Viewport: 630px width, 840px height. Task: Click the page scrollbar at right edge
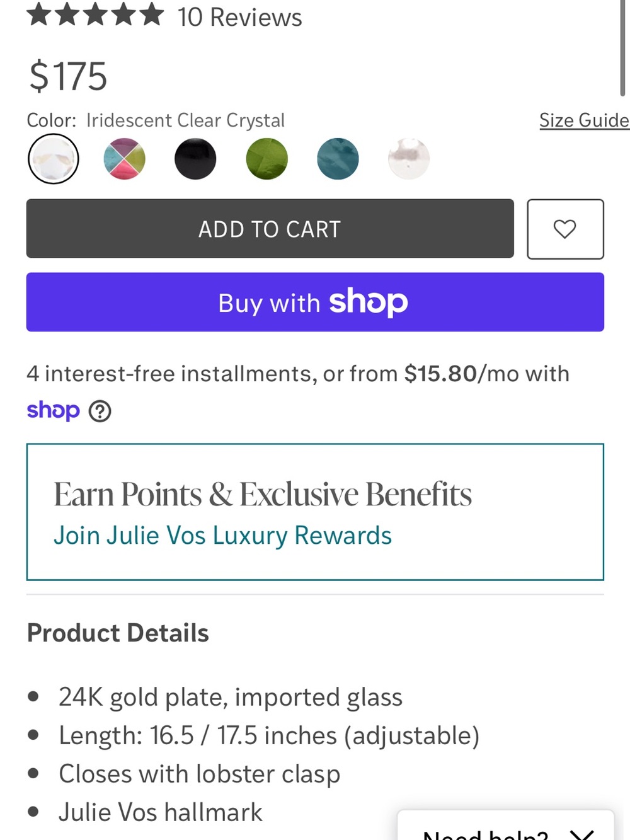622,47
